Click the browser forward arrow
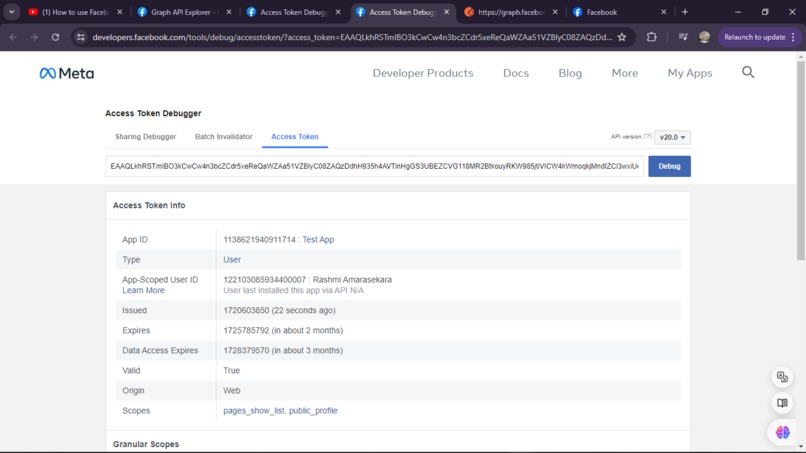 (x=34, y=37)
